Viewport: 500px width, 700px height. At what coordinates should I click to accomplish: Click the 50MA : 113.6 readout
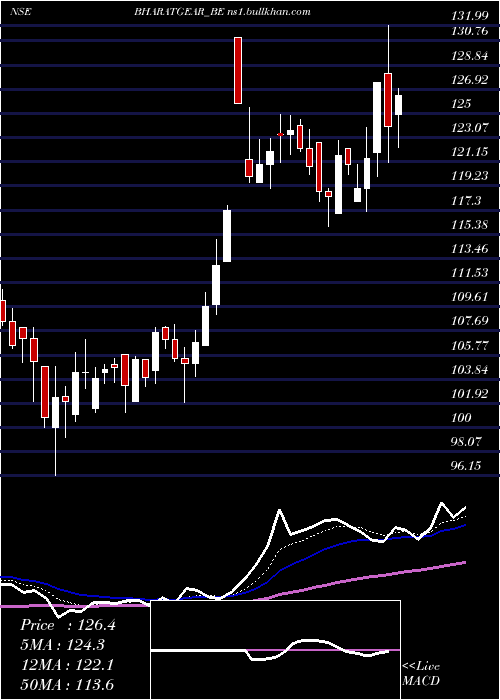pyautogui.click(x=67, y=685)
